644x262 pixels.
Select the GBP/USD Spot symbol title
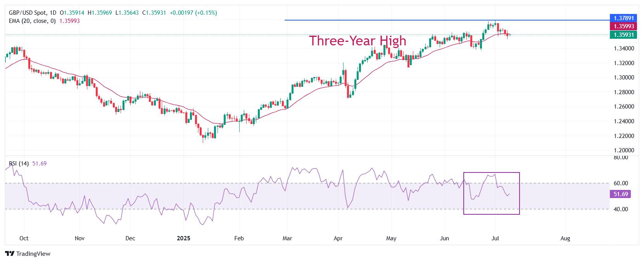click(x=27, y=13)
